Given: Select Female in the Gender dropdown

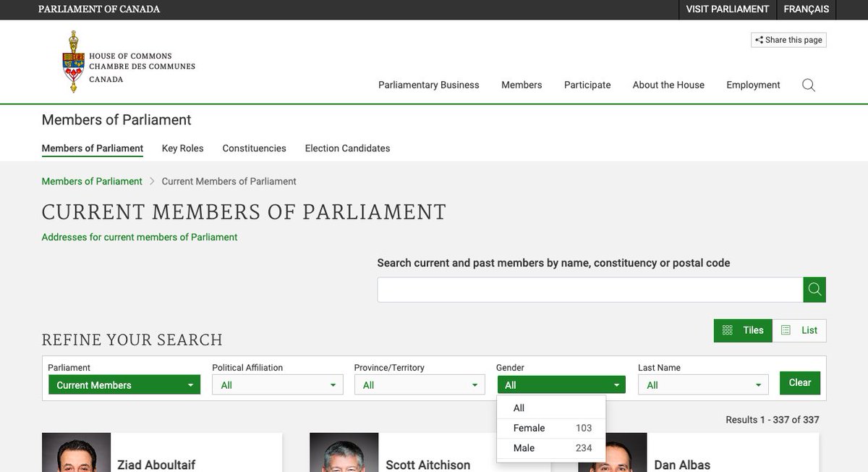Looking at the screenshot, I should 527,428.
